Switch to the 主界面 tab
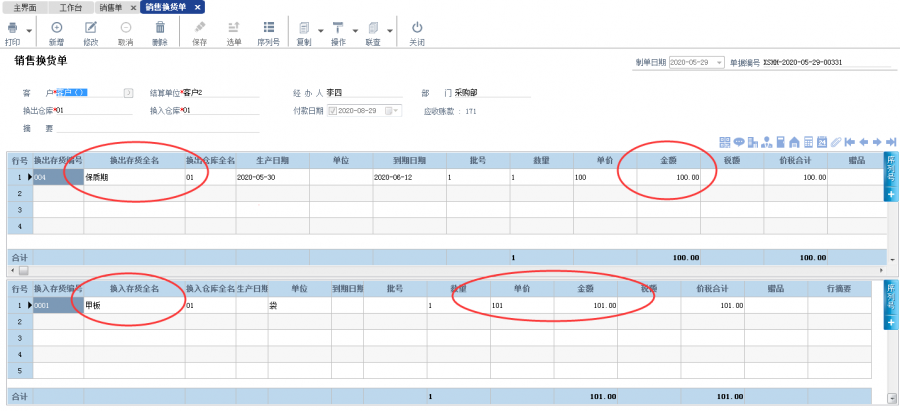 pyautogui.click(x=25, y=7)
